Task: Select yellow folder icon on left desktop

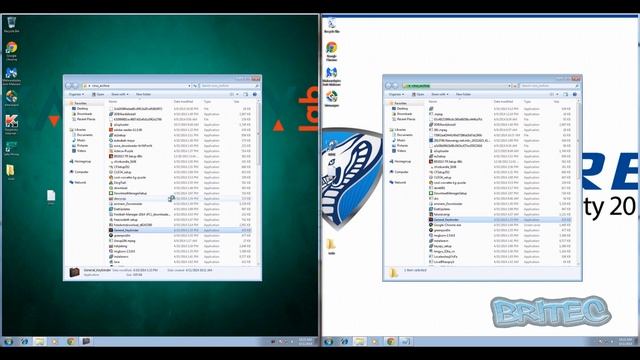Action: pos(11,172)
